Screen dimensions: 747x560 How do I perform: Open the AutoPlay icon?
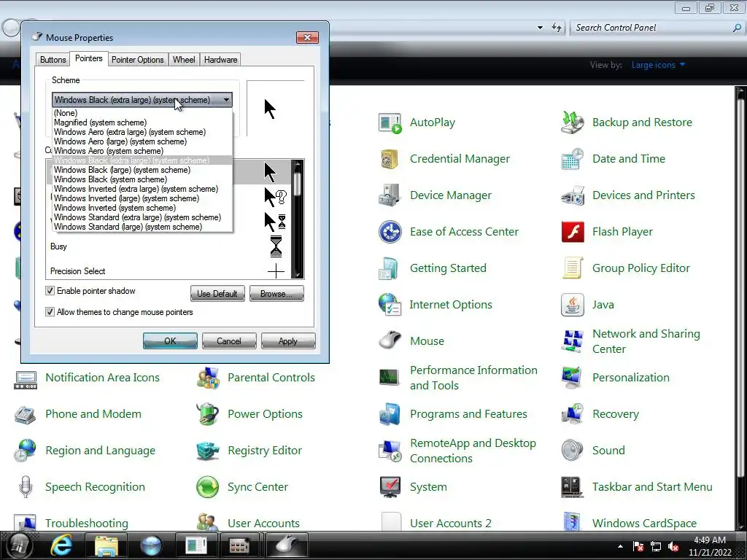390,122
